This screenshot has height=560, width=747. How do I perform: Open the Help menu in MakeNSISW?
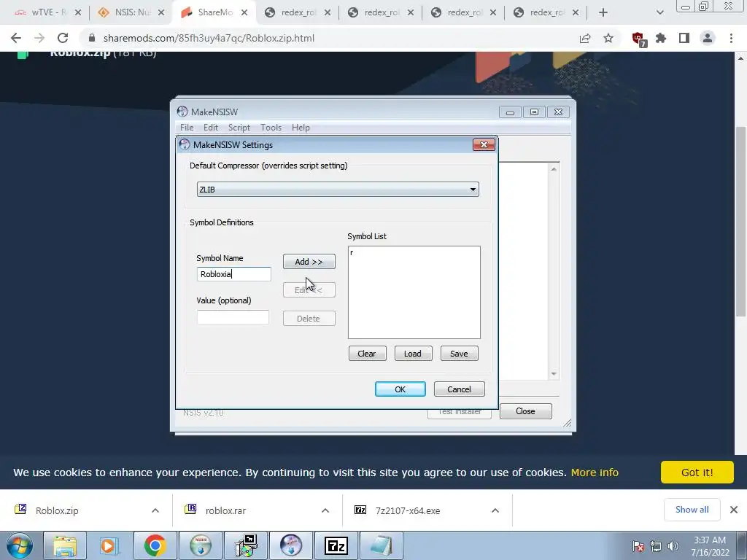(x=301, y=128)
